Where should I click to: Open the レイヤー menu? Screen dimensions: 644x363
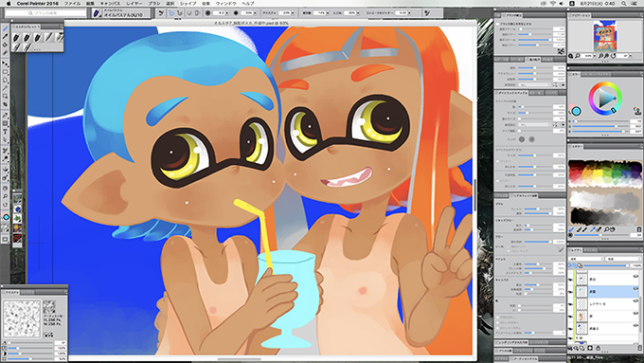click(x=134, y=3)
